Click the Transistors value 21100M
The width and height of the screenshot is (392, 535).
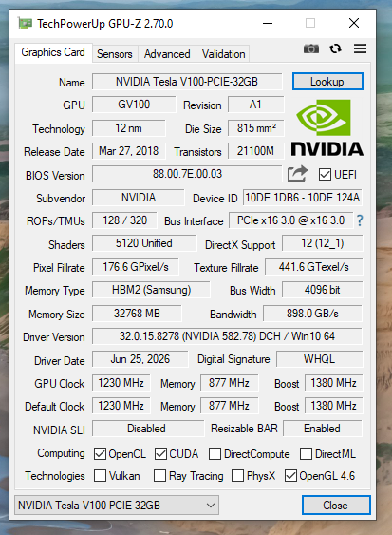click(255, 151)
